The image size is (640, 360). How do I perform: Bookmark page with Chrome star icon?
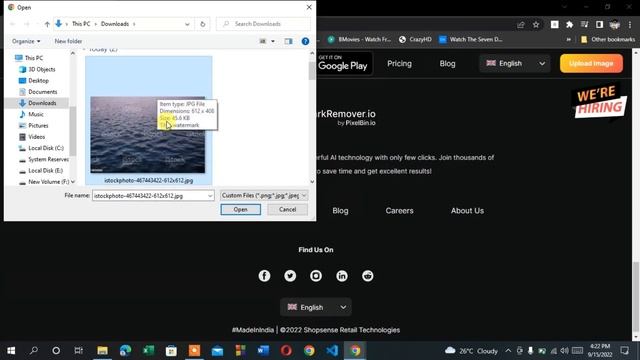pyautogui.click(x=536, y=25)
